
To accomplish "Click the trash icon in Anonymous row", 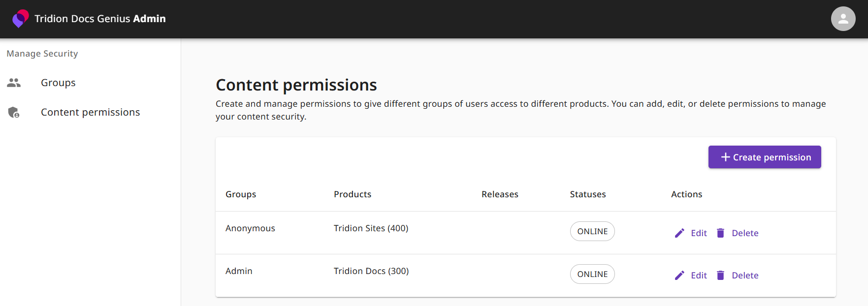I will point(720,233).
